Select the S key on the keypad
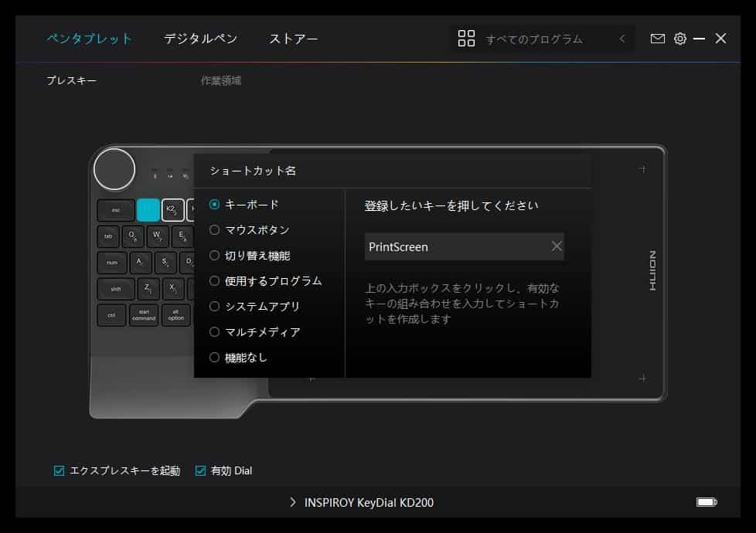 pos(165,263)
